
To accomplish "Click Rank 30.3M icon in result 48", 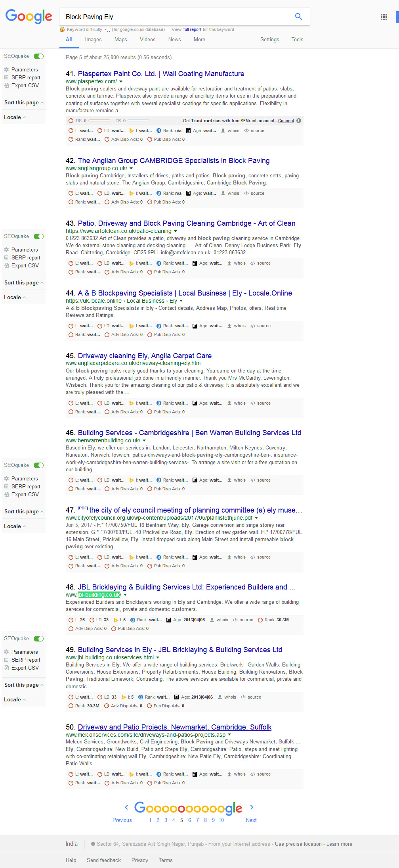I will [x=260, y=620].
